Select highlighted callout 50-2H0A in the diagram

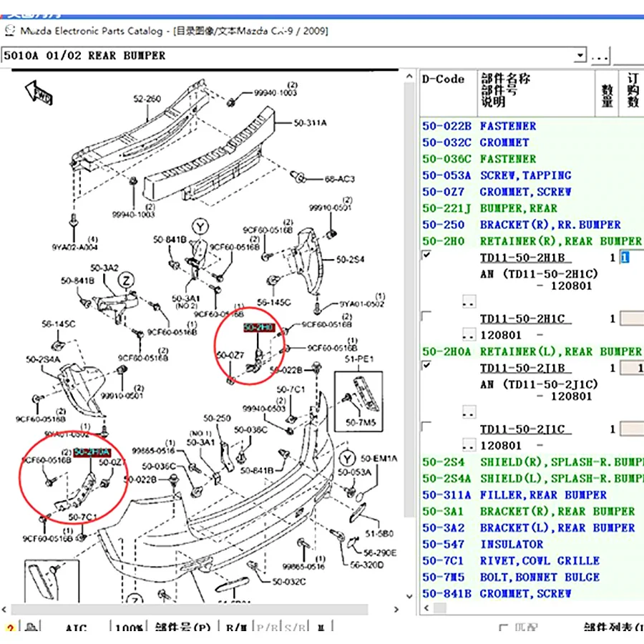92,452
